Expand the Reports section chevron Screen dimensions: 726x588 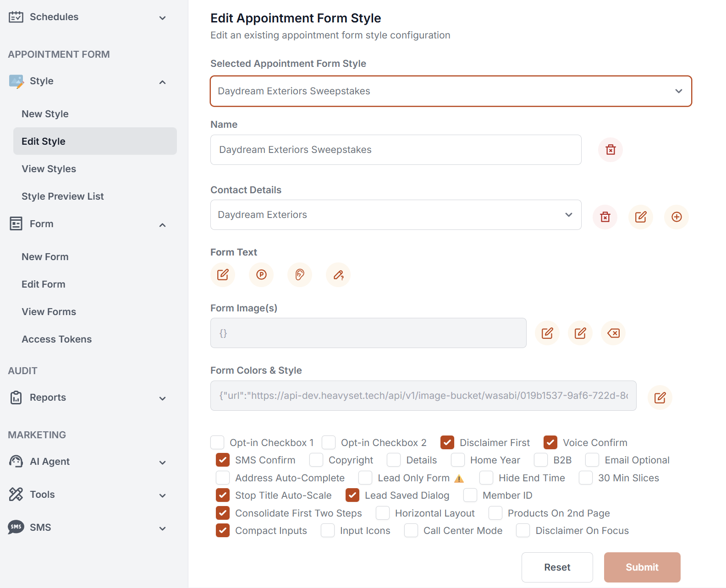pos(162,398)
